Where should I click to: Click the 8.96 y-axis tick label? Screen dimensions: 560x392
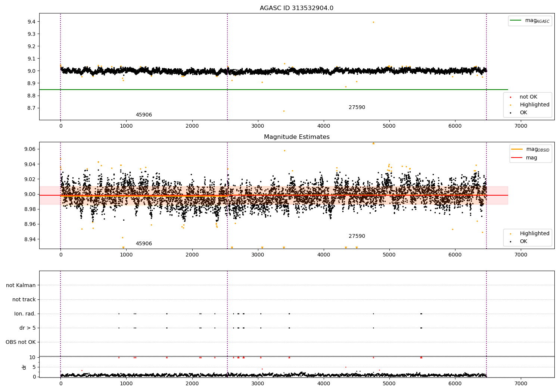click(30, 224)
